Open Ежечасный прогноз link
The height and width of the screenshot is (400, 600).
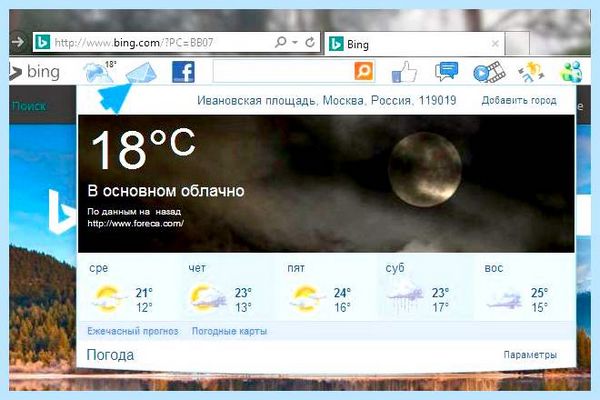(x=133, y=331)
